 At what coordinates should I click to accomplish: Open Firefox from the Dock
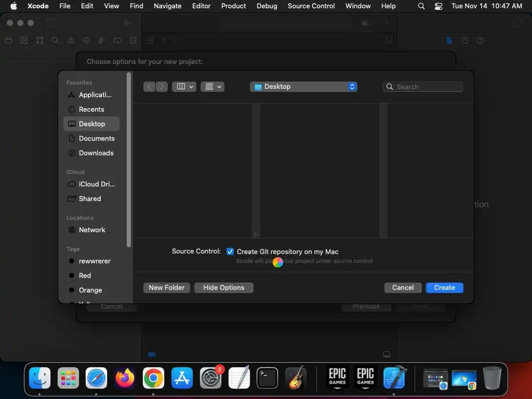(125, 378)
